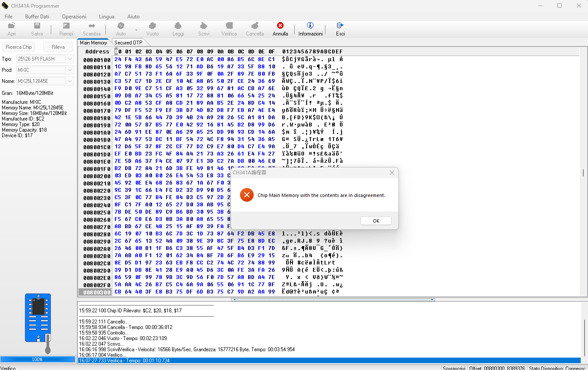Open the Buffer Dati menu

(x=37, y=17)
